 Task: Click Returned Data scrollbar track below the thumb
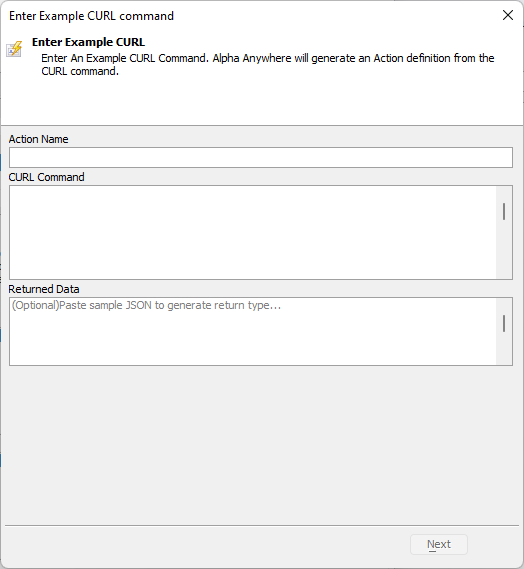point(504,348)
